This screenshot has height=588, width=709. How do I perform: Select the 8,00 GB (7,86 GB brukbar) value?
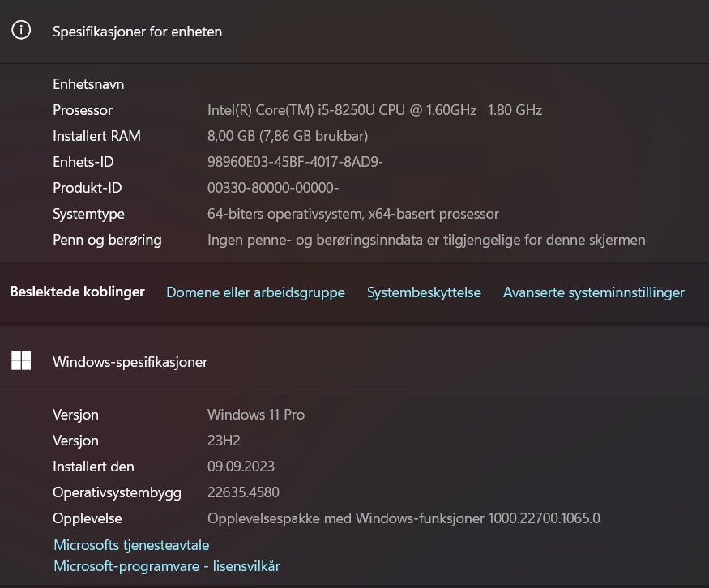(x=288, y=136)
